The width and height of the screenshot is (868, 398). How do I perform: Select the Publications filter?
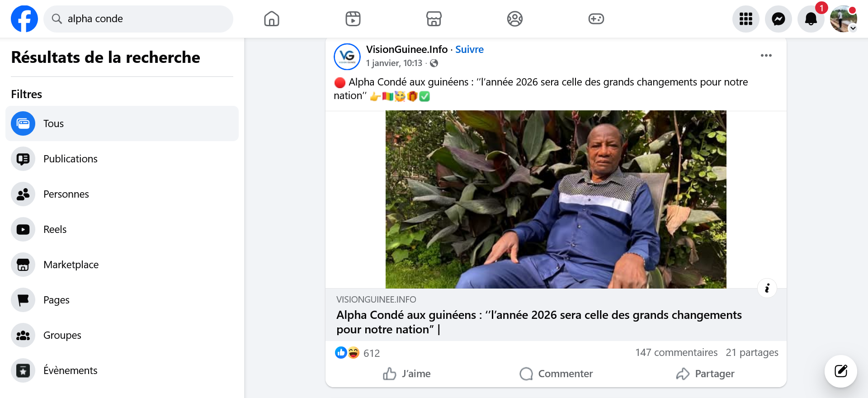pyautogui.click(x=71, y=159)
